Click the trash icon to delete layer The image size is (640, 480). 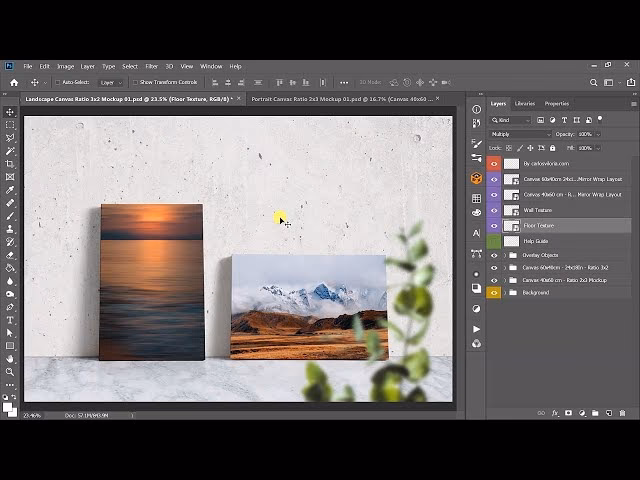point(622,413)
